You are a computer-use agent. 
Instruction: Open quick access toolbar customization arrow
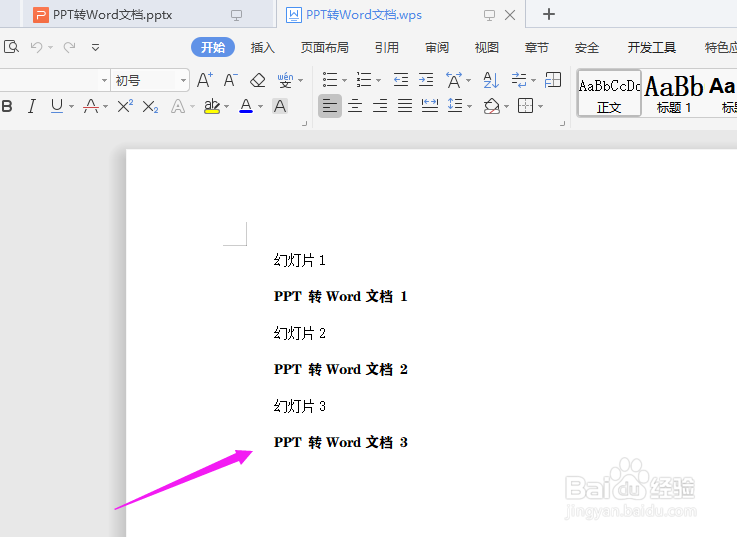(x=95, y=47)
